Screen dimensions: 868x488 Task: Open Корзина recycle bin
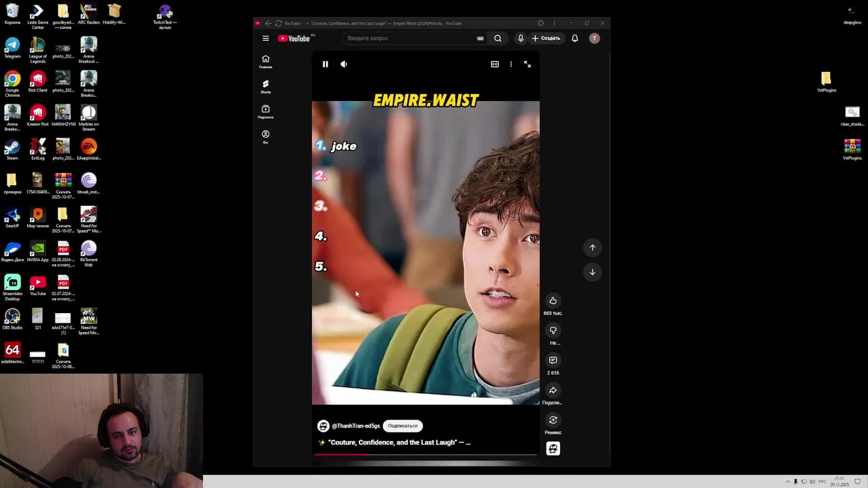click(12, 15)
